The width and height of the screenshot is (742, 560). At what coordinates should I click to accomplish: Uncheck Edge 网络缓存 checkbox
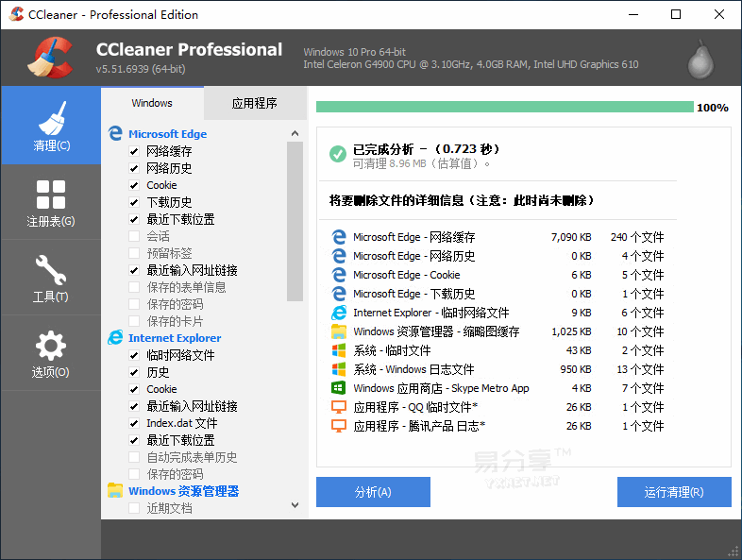[134, 151]
